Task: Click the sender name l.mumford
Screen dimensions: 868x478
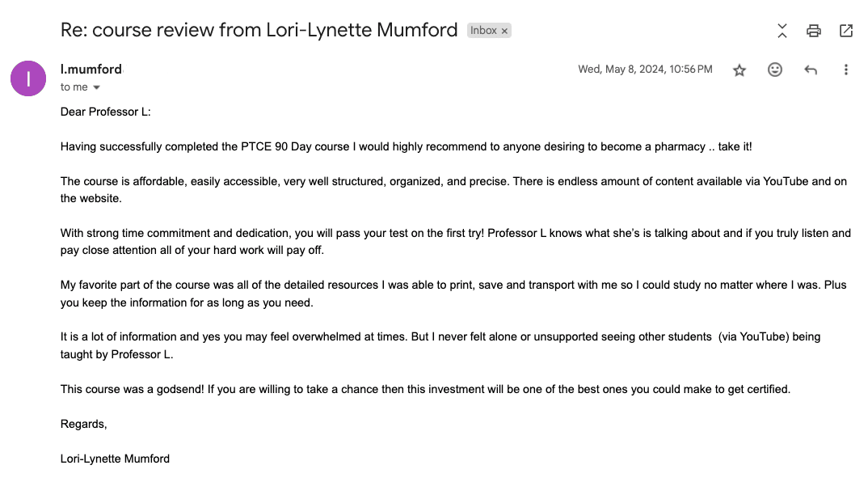Action: coord(91,70)
